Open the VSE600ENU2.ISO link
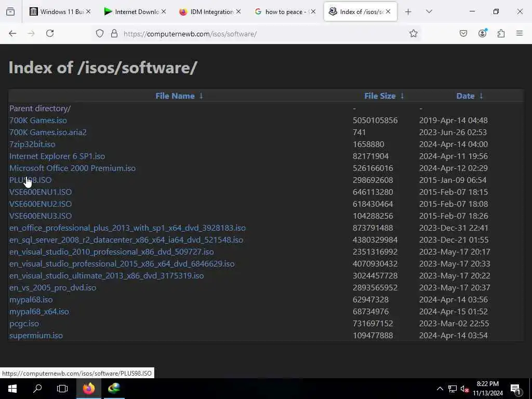Viewport: 532px width, 399px height. pos(41,204)
